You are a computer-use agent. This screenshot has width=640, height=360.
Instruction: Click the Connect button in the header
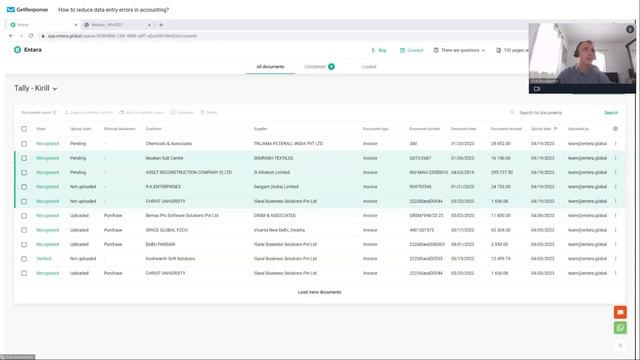pyautogui.click(x=411, y=50)
